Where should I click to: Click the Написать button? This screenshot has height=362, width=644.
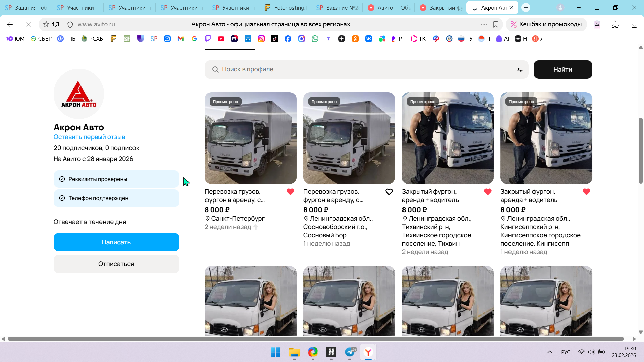[116, 242]
